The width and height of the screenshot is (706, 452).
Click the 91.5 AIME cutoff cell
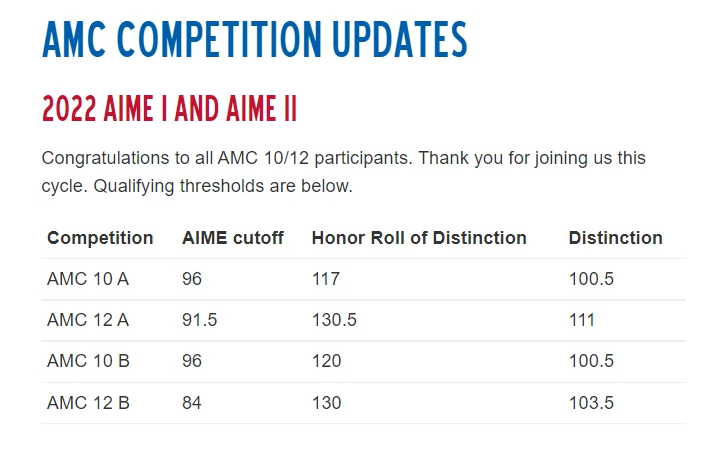[x=199, y=320]
